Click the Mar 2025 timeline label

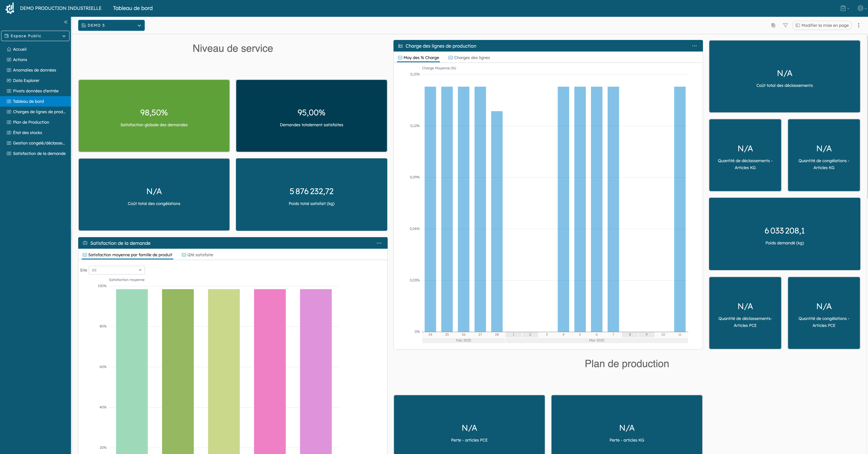[596, 340]
